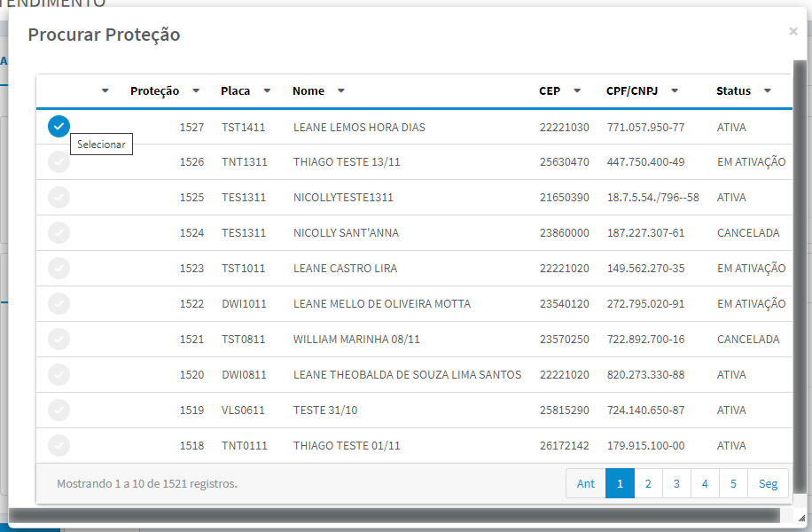Select row for NICOLLYTESTE1311
812x532 pixels.
point(59,198)
